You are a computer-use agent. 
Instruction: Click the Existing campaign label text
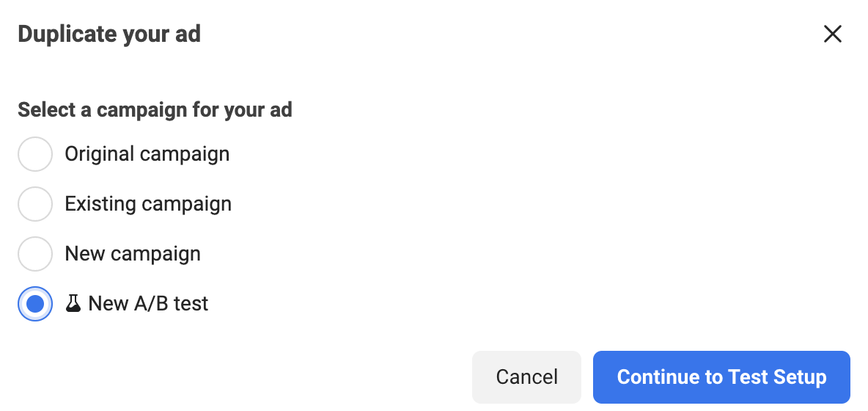pos(148,204)
